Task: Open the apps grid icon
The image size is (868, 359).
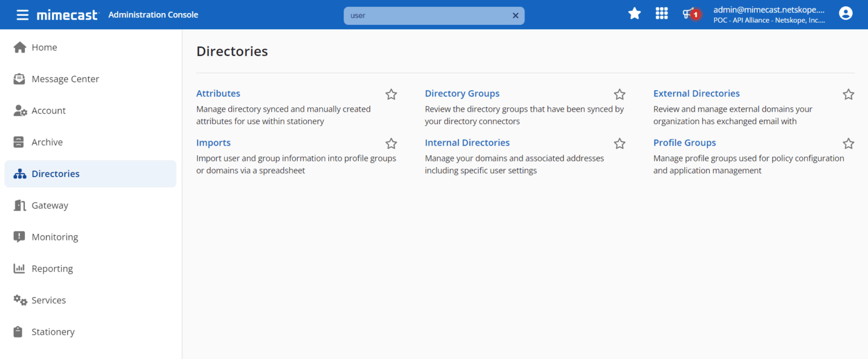Action: pyautogui.click(x=662, y=13)
